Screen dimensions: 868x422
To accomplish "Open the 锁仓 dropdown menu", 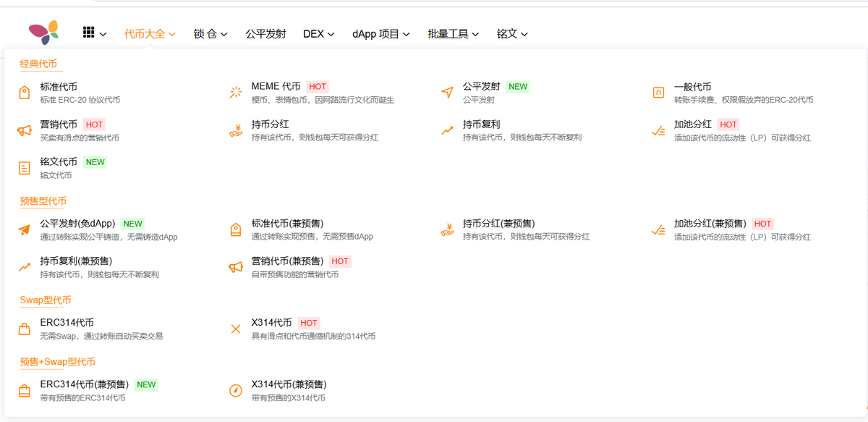I will tap(210, 33).
